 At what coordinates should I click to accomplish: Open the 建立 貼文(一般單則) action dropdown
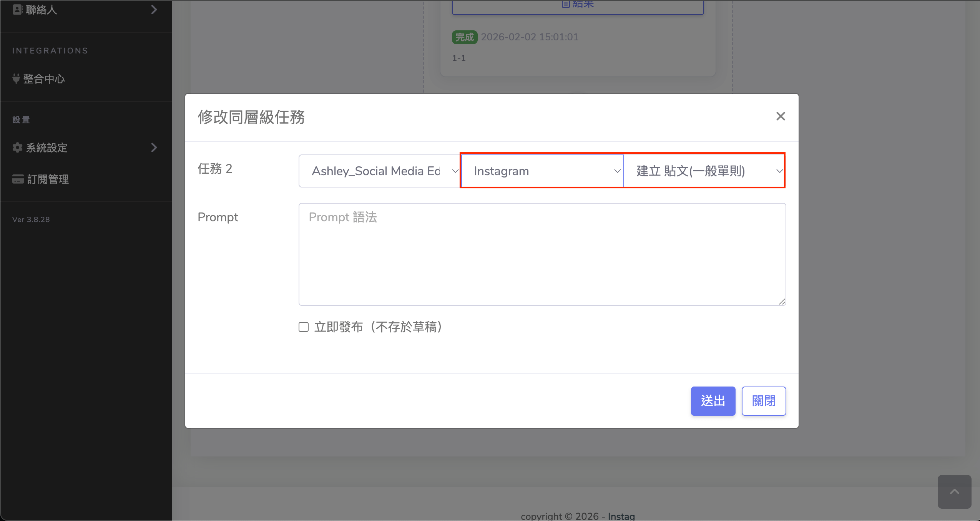[x=704, y=171]
